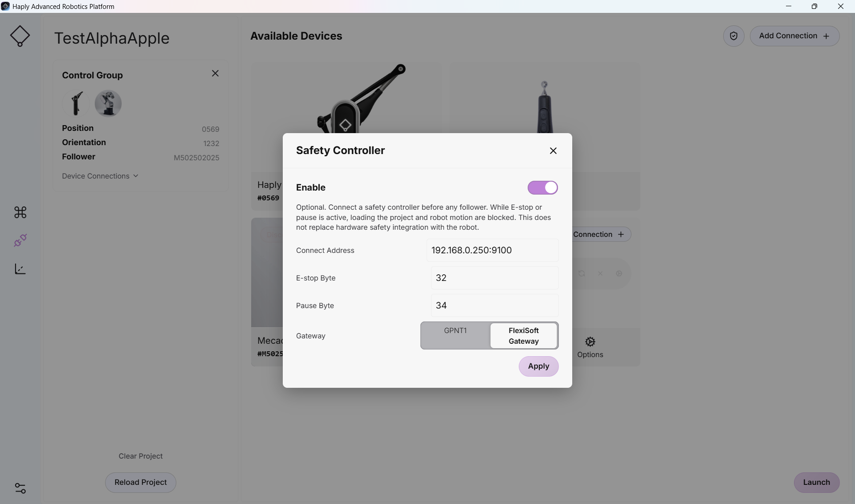Click the E-stop Byte input field
This screenshot has height=504, width=855.
[495, 278]
